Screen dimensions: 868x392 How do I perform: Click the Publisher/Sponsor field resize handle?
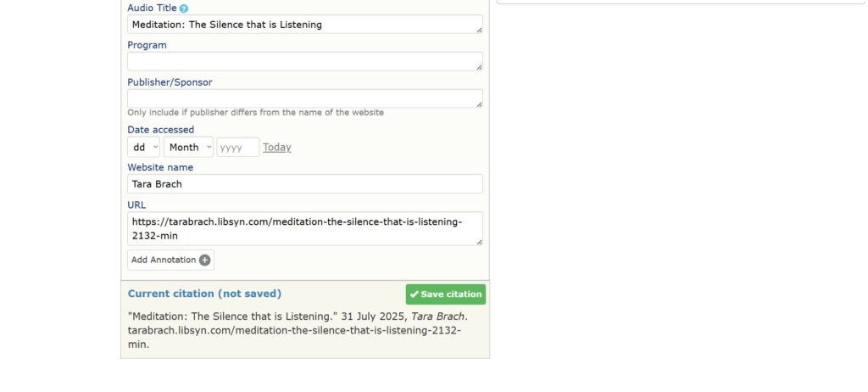point(479,104)
